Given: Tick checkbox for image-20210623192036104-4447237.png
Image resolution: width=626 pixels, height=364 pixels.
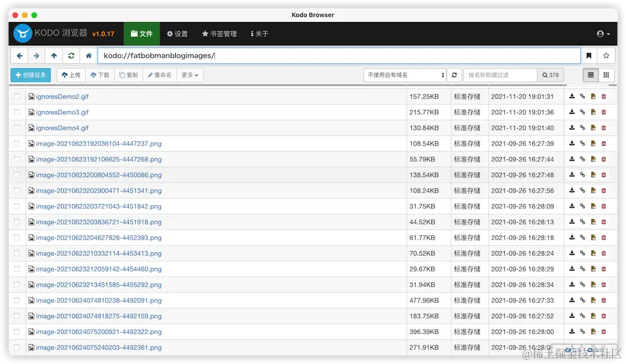Looking at the screenshot, I should click(x=16, y=143).
